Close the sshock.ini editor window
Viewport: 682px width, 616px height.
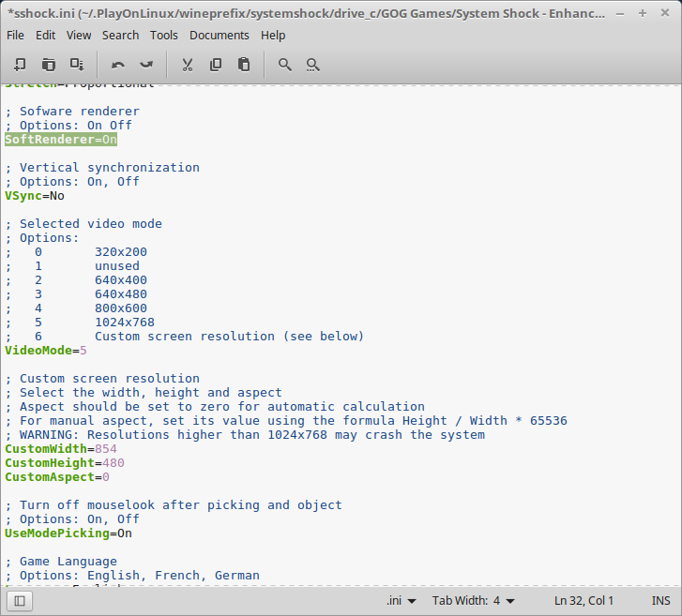pyautogui.click(x=664, y=13)
